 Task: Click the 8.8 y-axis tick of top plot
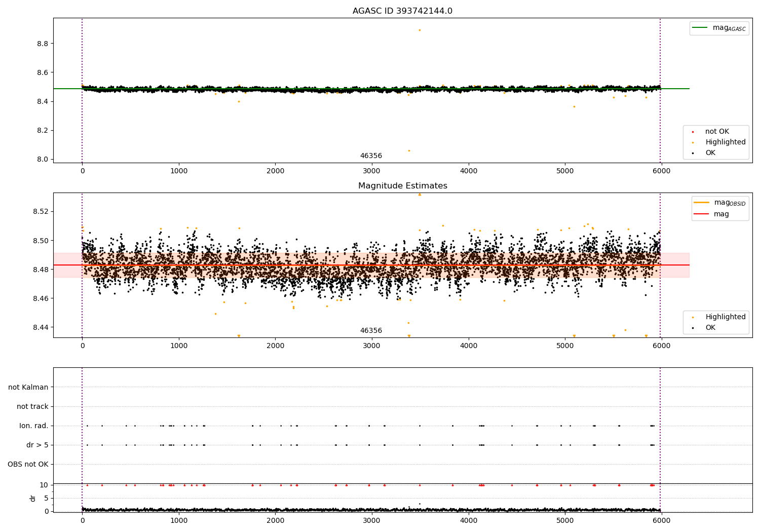pos(43,44)
